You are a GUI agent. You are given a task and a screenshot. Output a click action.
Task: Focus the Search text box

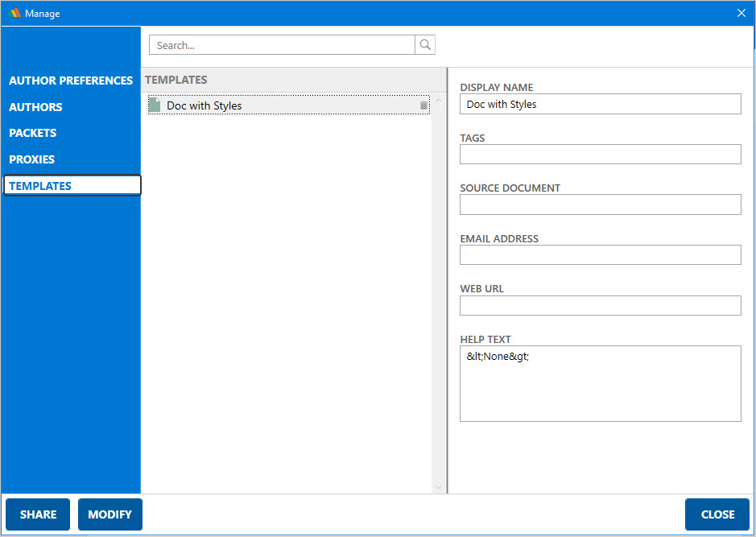(x=282, y=45)
